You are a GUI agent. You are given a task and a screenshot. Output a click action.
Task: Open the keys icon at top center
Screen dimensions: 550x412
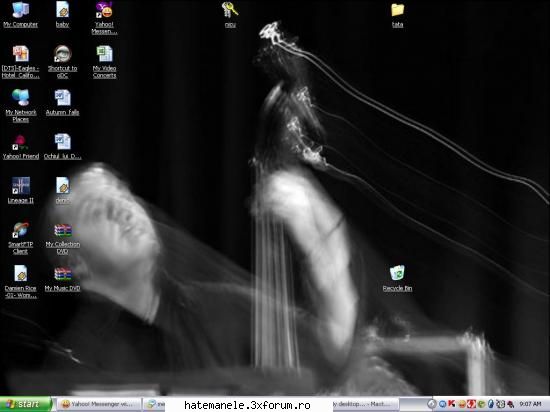[230, 14]
